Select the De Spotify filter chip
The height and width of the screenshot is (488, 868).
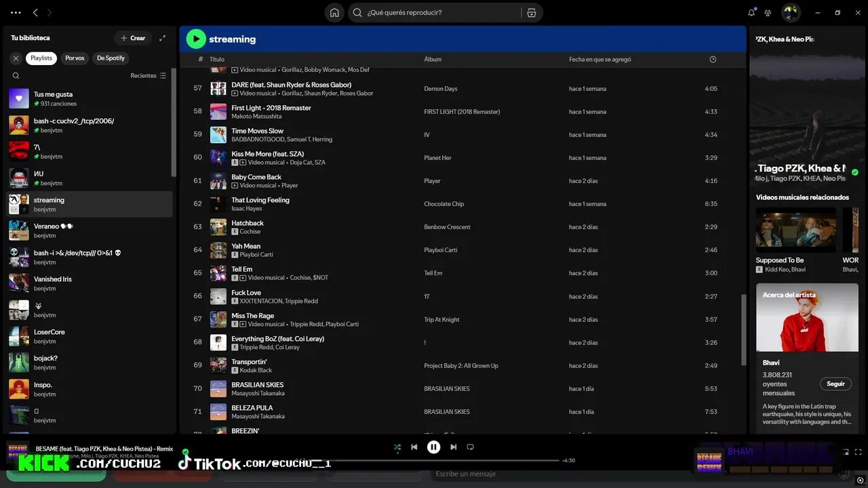click(111, 58)
